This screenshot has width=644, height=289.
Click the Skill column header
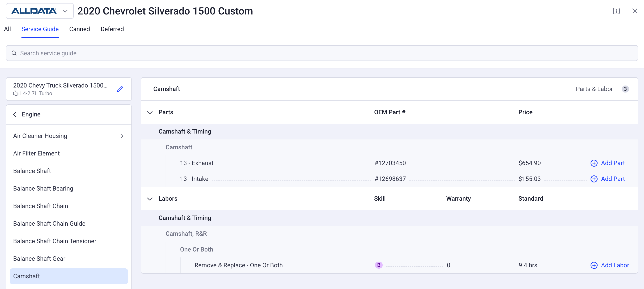380,199
